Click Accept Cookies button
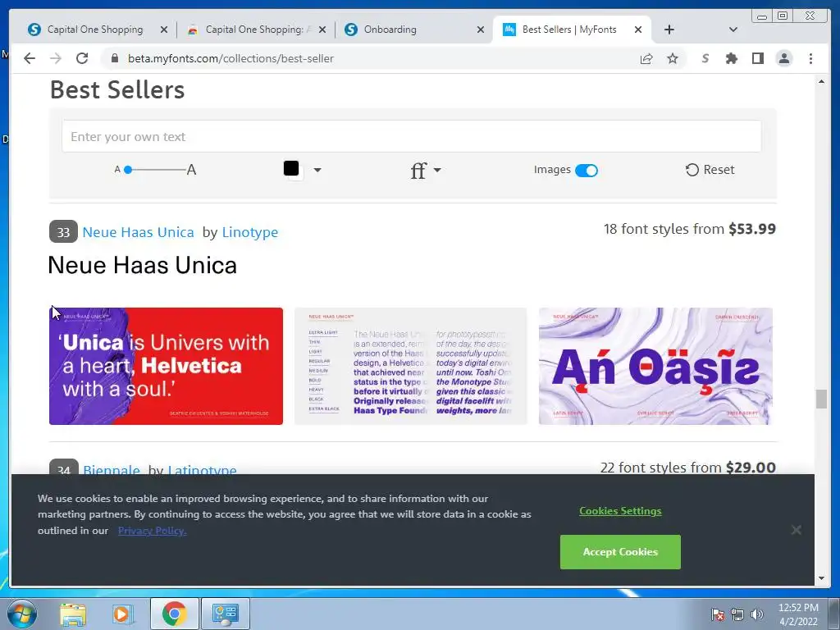840x630 pixels. click(620, 552)
